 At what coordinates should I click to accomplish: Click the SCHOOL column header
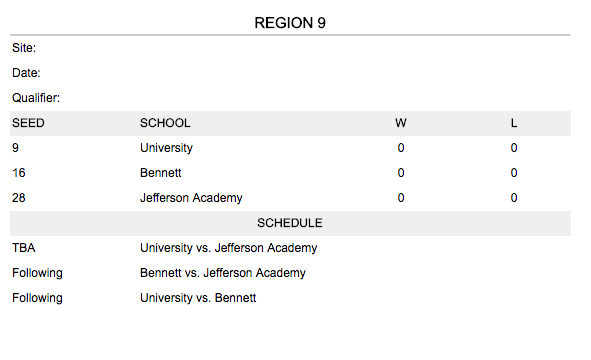165,123
